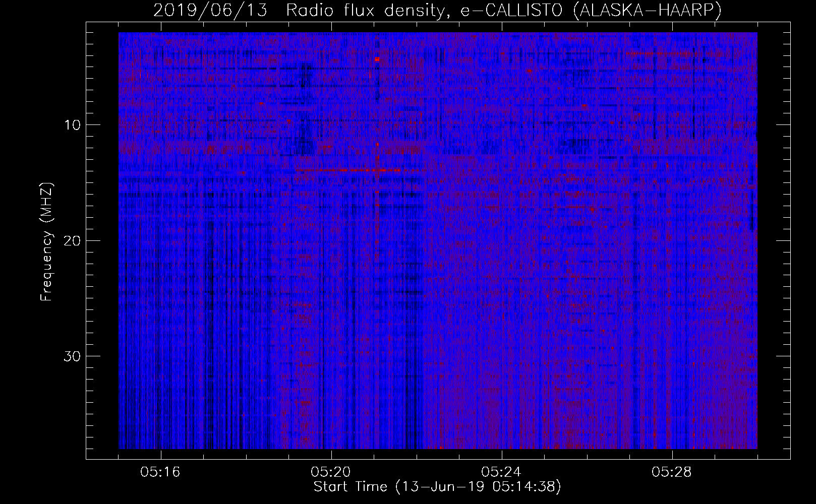816x504 pixels.
Task: Click the bright red horizontal streak near 14 MHz
Action: [x=361, y=170]
